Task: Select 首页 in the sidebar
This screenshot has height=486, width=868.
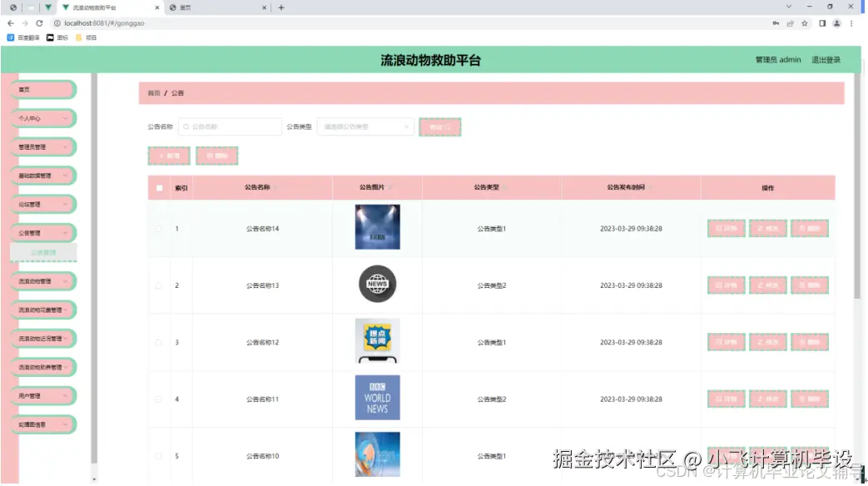Action: pos(43,90)
